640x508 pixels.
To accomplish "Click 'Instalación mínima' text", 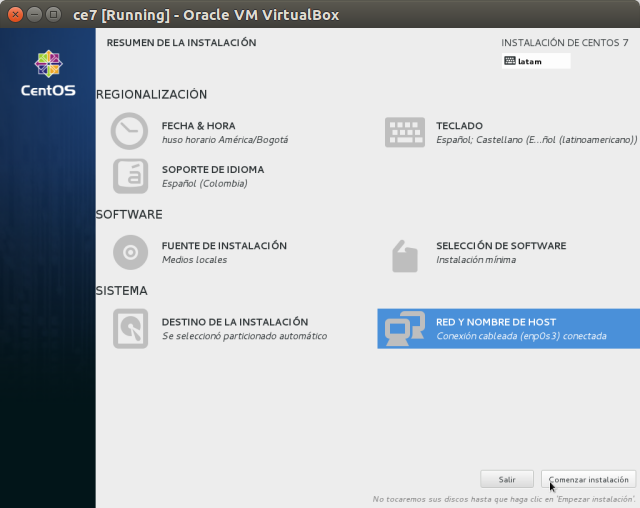I will [476, 260].
